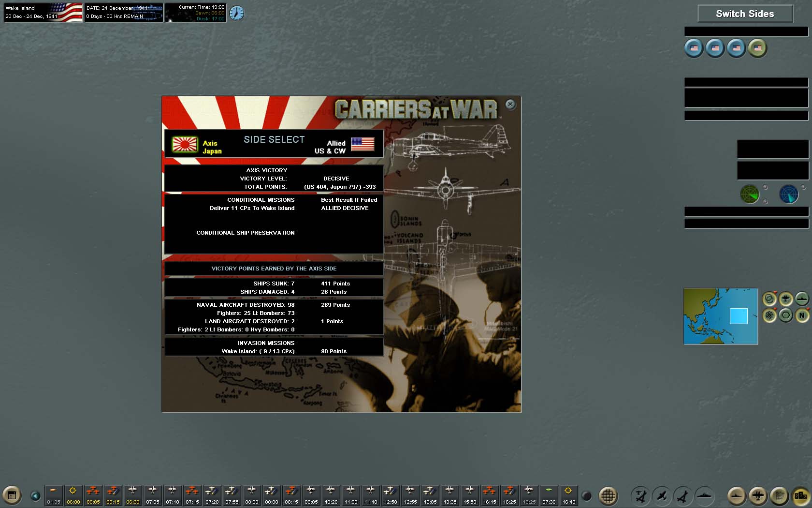Select the 12:50 timeline event
This screenshot has height=508, width=812.
(391, 495)
